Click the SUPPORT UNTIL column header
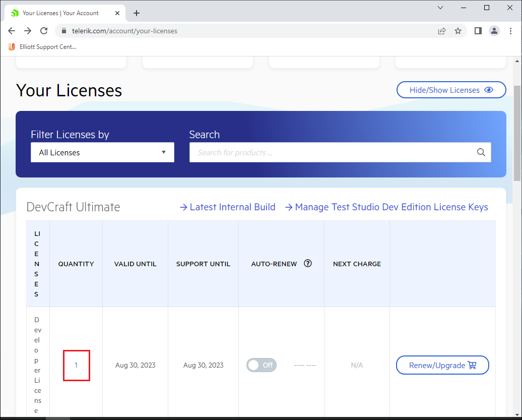522x420 pixels. (x=203, y=264)
